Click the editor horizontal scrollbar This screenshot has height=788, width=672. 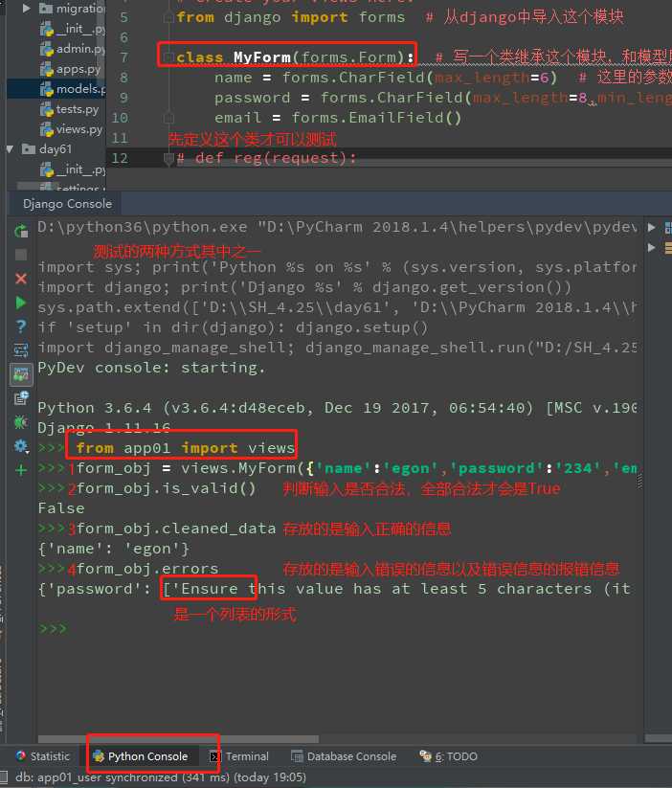(389, 161)
